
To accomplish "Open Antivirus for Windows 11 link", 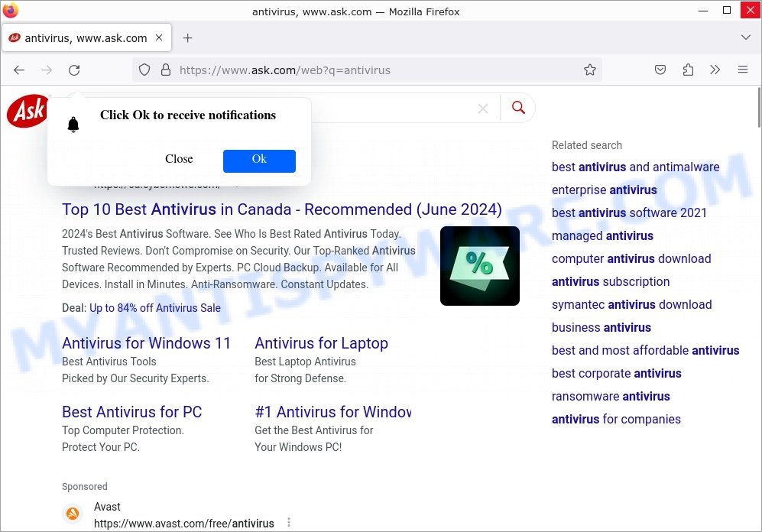I will tap(146, 343).
